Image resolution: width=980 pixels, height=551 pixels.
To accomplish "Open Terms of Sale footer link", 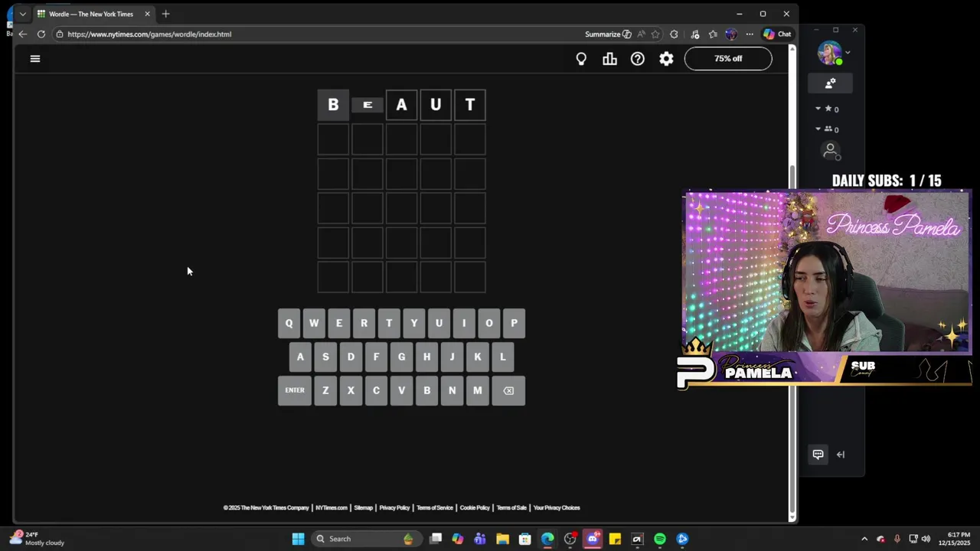I will tap(511, 508).
